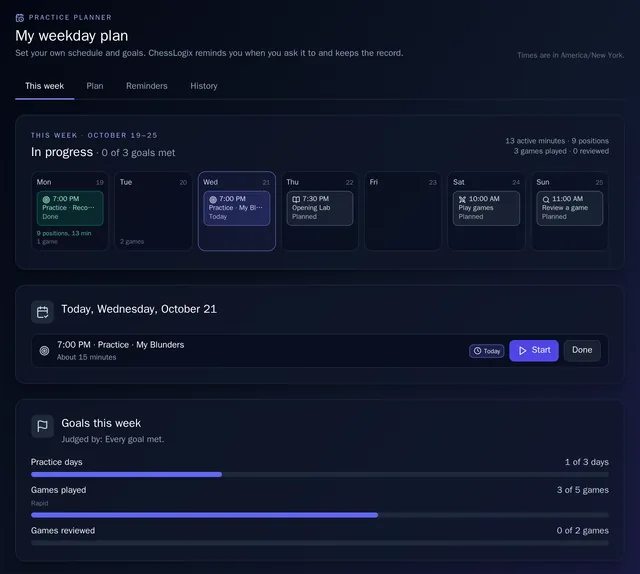Click the 'My weekday plan' heading
Viewport: 640px width, 574px height.
coord(72,36)
